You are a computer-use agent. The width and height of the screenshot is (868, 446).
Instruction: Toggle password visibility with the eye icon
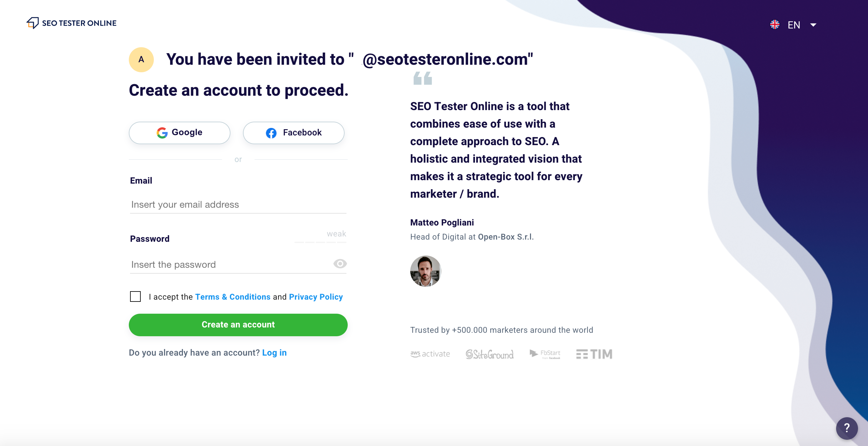tap(340, 264)
